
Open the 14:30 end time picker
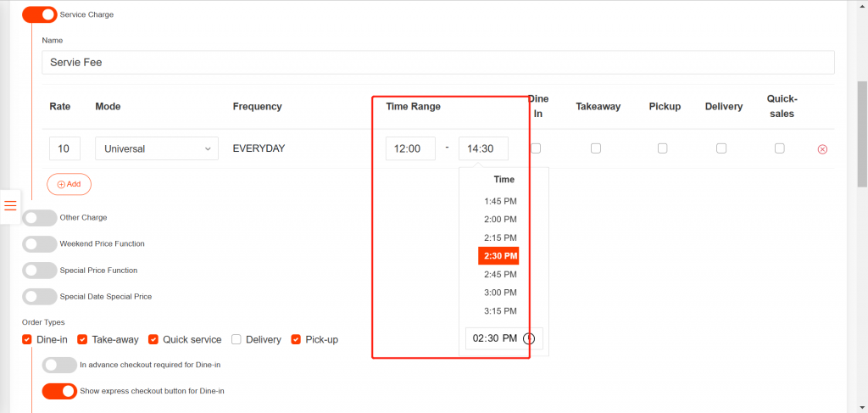pos(483,148)
